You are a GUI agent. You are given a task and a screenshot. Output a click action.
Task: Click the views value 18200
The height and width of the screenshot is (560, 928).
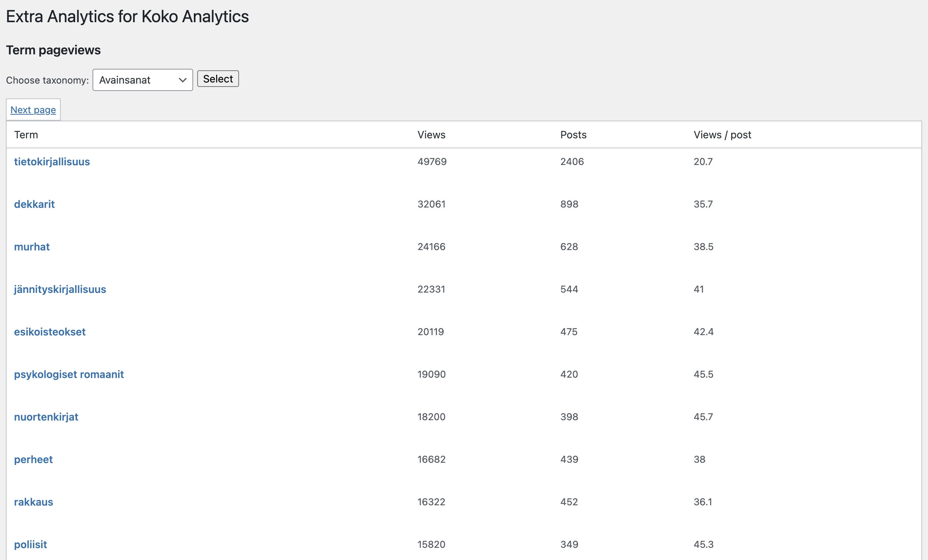tap(431, 417)
